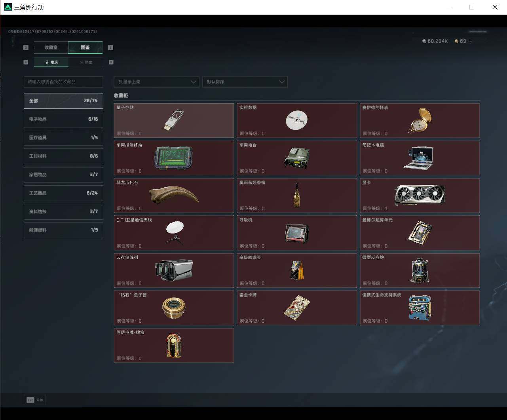Click the 60,294K currency display

coord(435,41)
